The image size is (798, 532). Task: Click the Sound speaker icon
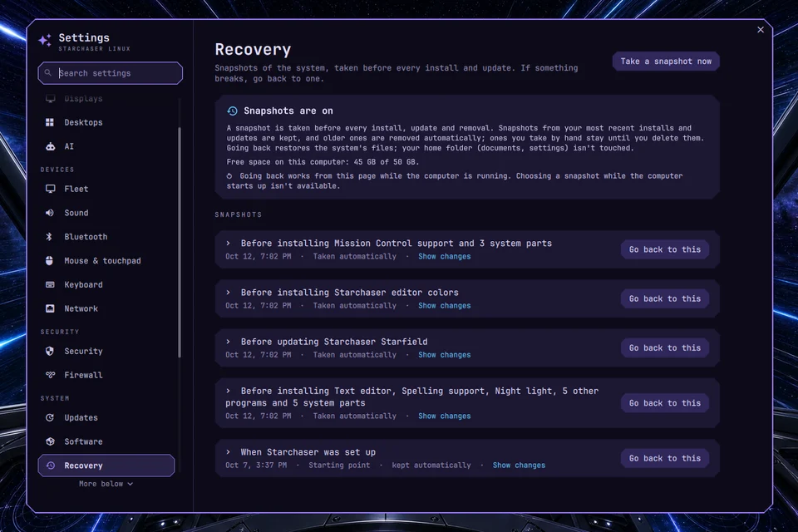(x=50, y=213)
